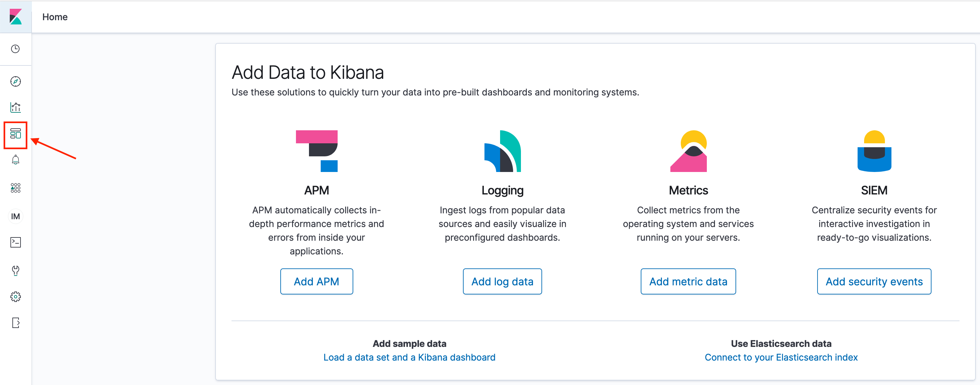Viewport: 980px width, 385px height.
Task: Click the Add sample data label
Action: [409, 344]
